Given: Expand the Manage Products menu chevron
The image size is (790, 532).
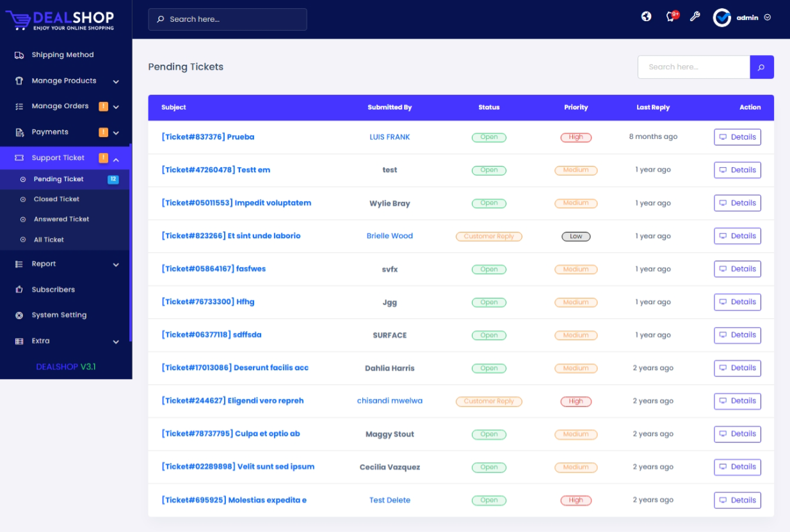Looking at the screenshot, I should 116,81.
